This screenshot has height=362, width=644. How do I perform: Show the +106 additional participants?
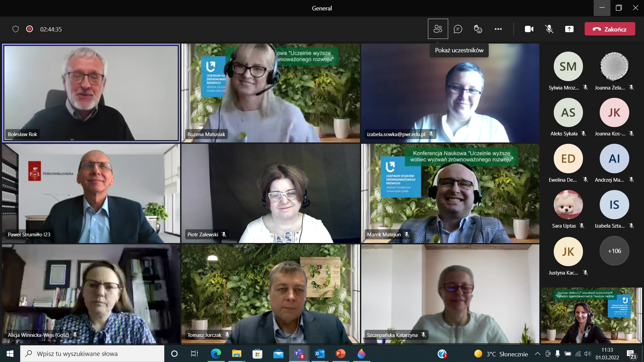point(614,251)
